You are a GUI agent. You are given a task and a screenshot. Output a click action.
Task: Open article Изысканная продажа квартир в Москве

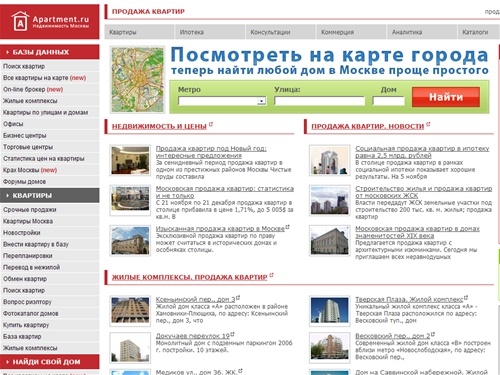coord(220,229)
